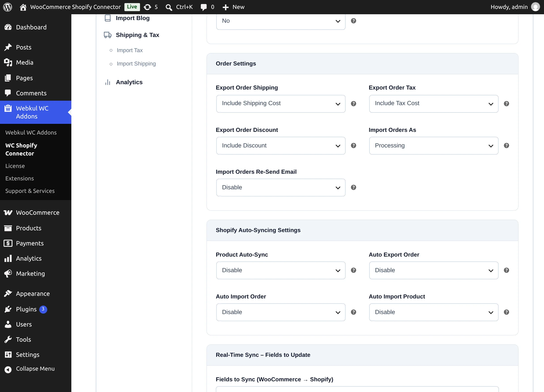Click the admin avatar icon
544x392 pixels.
[x=535, y=7]
